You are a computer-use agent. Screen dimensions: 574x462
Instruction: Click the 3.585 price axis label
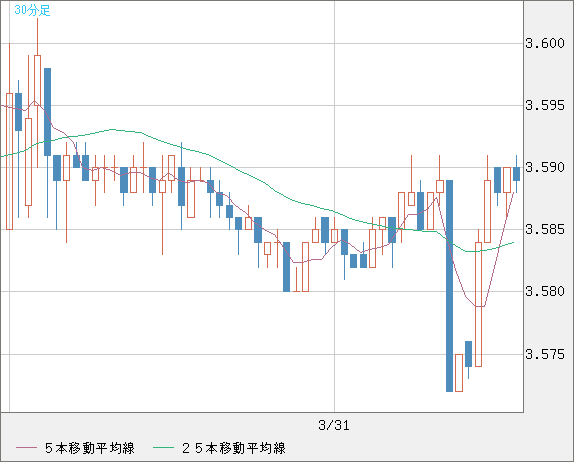[x=545, y=230]
